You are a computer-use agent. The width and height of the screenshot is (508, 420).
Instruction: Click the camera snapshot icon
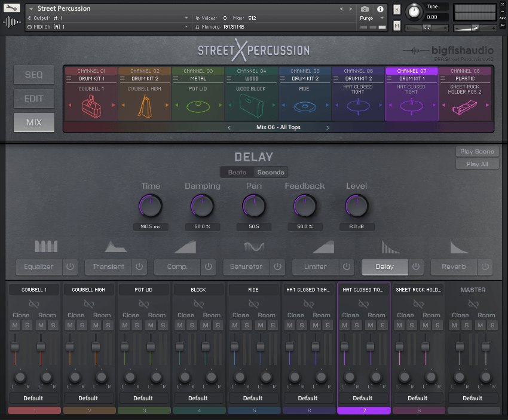click(365, 9)
